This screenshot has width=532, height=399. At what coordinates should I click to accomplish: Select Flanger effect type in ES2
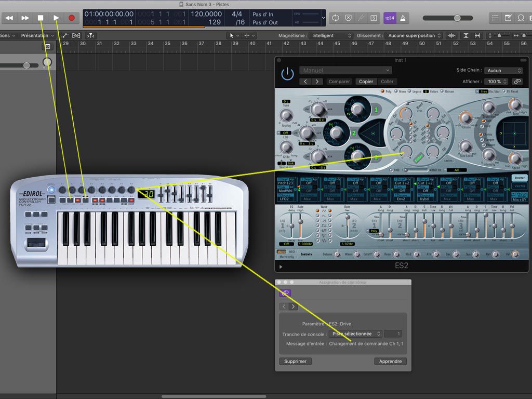click(x=481, y=140)
